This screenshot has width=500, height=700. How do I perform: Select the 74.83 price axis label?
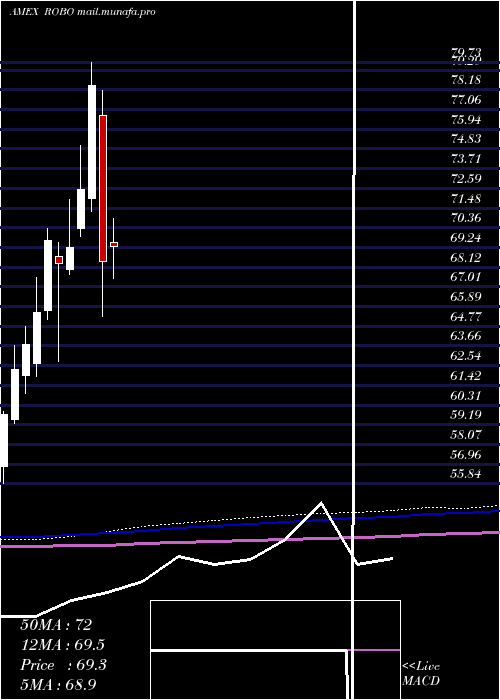pos(466,139)
